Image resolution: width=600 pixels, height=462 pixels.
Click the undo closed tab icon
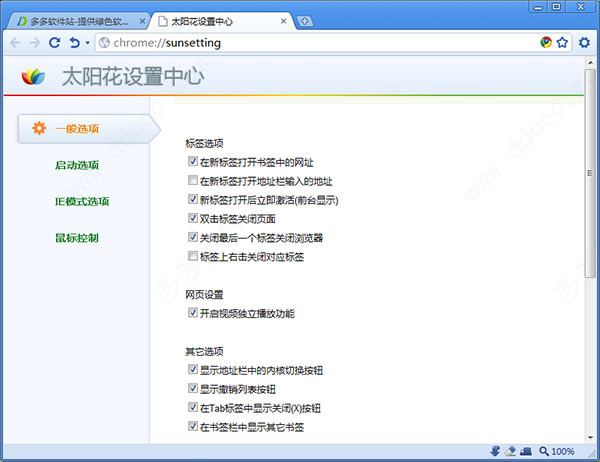pyautogui.click(x=75, y=42)
